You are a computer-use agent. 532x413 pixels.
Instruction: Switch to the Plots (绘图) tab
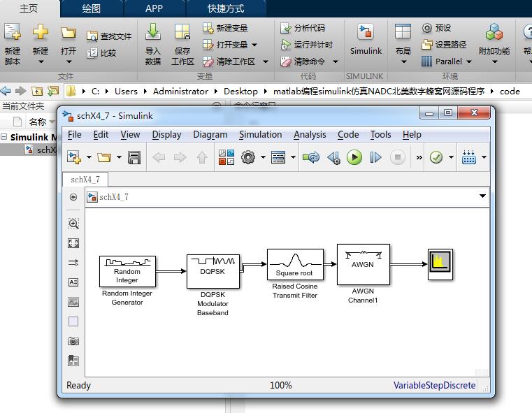[92, 8]
